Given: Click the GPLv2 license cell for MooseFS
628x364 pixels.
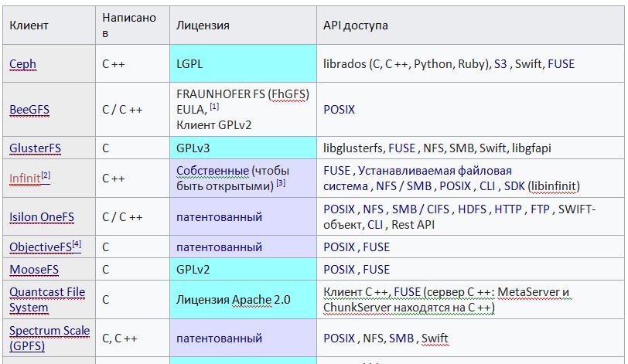Looking at the screenshot, I should point(243,269).
